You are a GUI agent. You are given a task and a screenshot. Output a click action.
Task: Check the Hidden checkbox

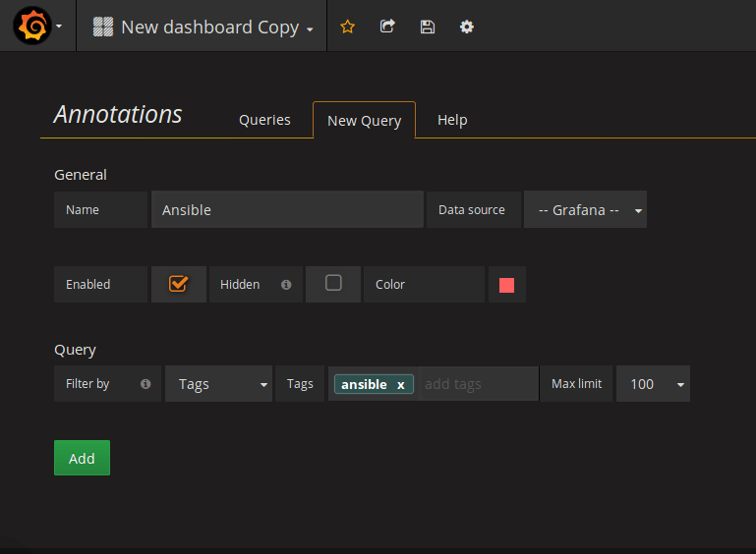tap(333, 283)
